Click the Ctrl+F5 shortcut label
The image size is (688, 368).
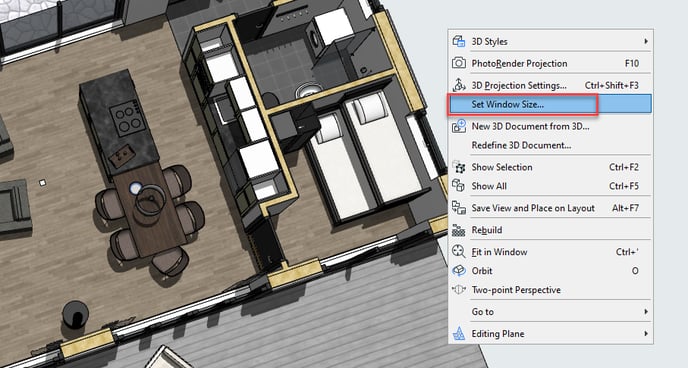pos(624,186)
